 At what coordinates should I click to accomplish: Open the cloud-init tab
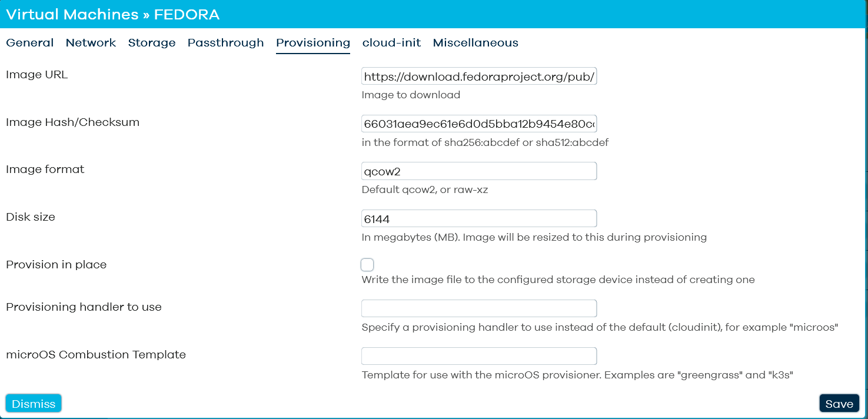391,43
